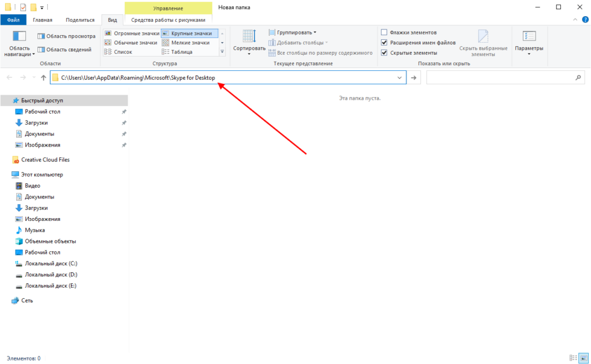Open Средства работы с рисунками tab
This screenshot has width=591, height=364.
168,20
